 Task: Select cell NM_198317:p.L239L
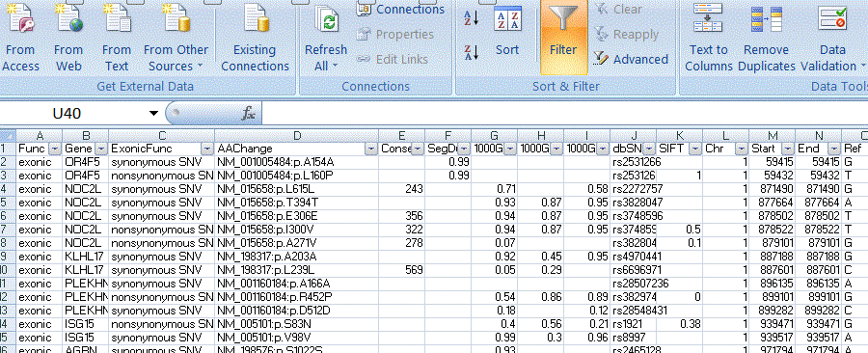pos(297,269)
